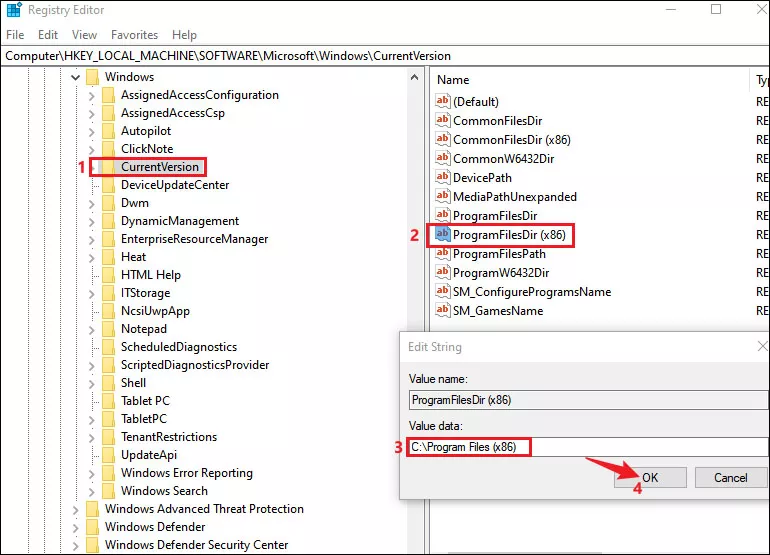Select the MediaPathUnexpanded value name

(x=515, y=197)
